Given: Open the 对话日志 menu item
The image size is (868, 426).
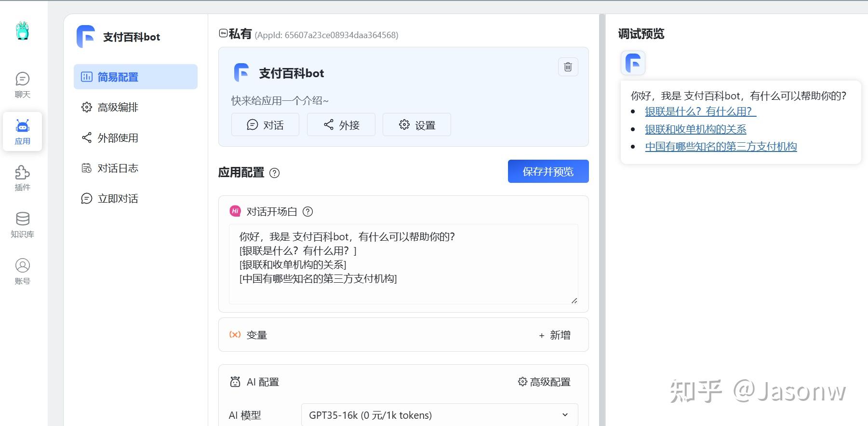Looking at the screenshot, I should (135, 168).
